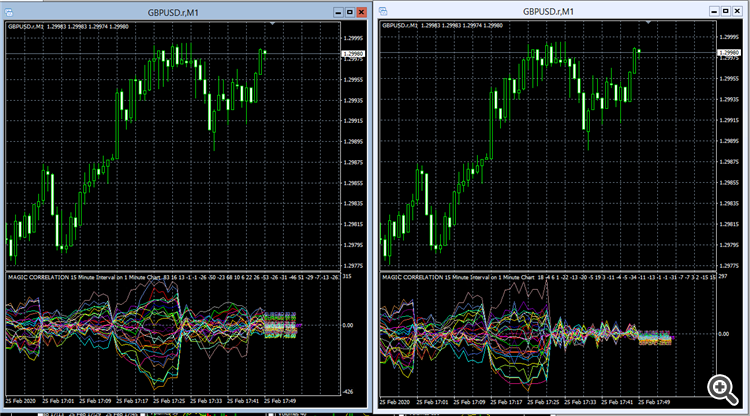Click price level 1.29995 on right chart axis

point(729,37)
